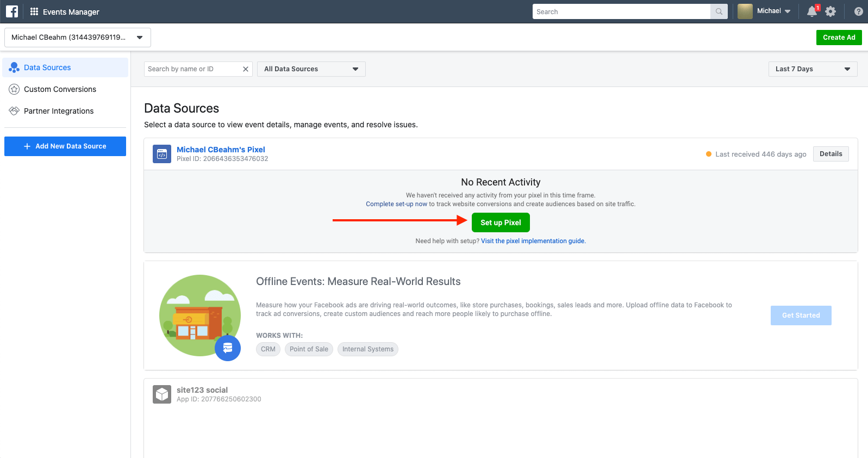Select Data Sources in sidebar
This screenshot has height=458, width=868.
tap(65, 67)
